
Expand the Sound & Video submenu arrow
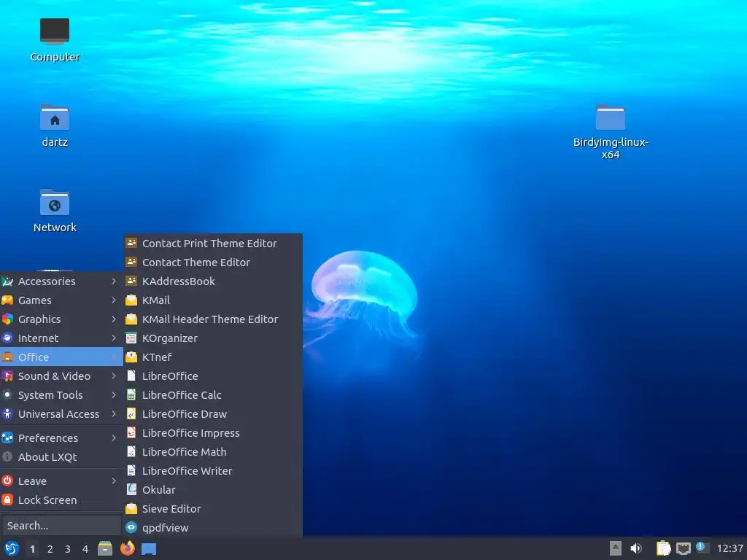click(114, 376)
